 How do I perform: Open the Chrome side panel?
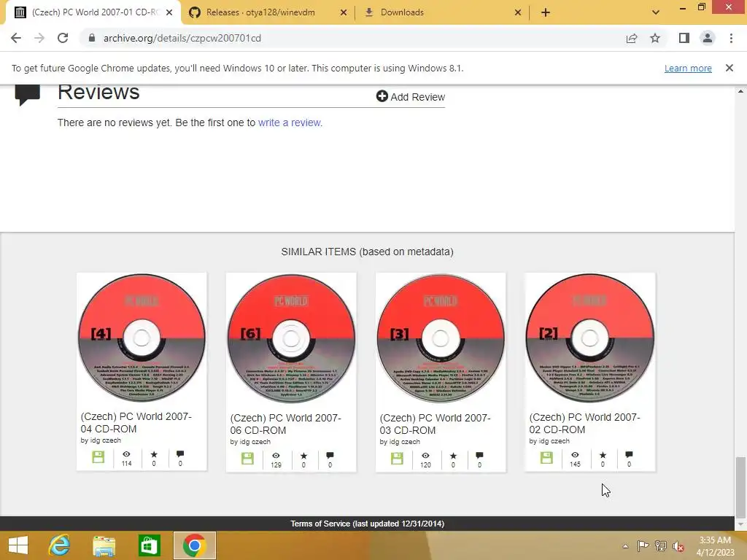(x=684, y=38)
